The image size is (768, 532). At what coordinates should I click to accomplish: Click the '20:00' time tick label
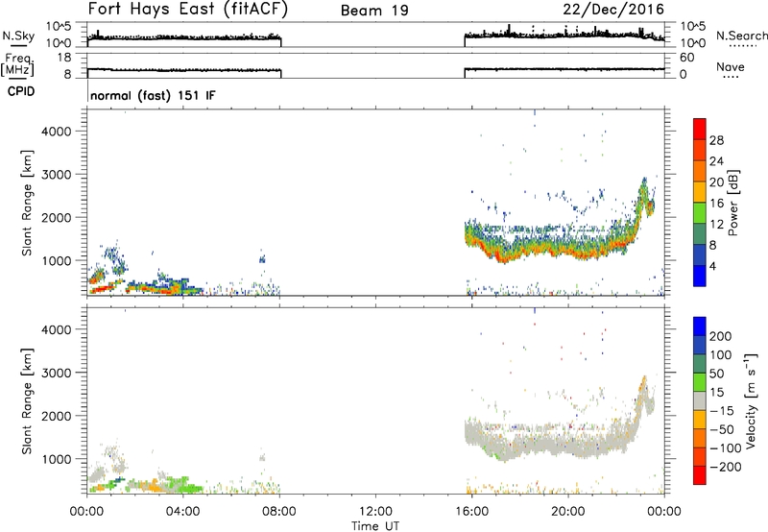(568, 512)
